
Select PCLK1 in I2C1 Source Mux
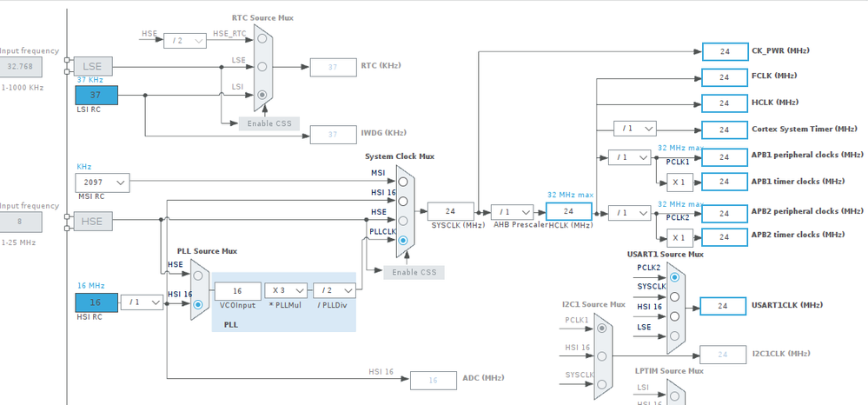pos(602,328)
